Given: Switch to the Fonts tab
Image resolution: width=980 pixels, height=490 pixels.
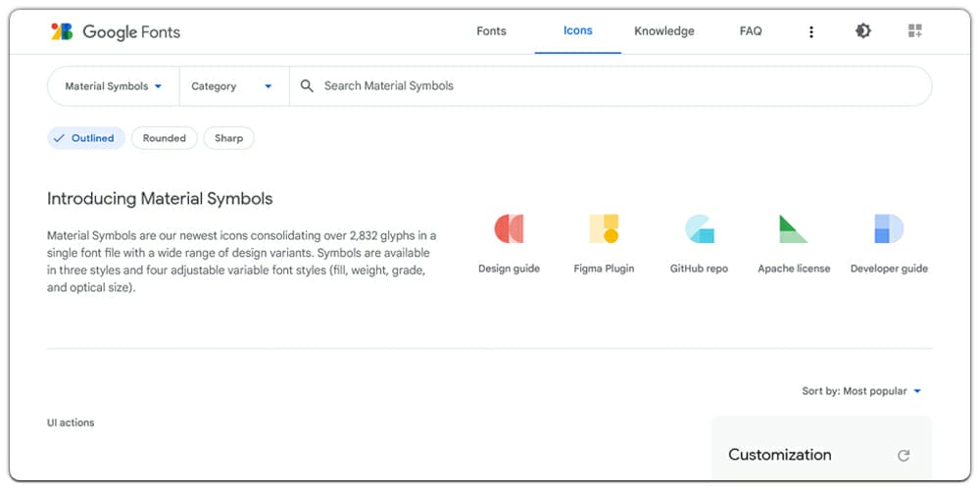Looking at the screenshot, I should click(491, 31).
